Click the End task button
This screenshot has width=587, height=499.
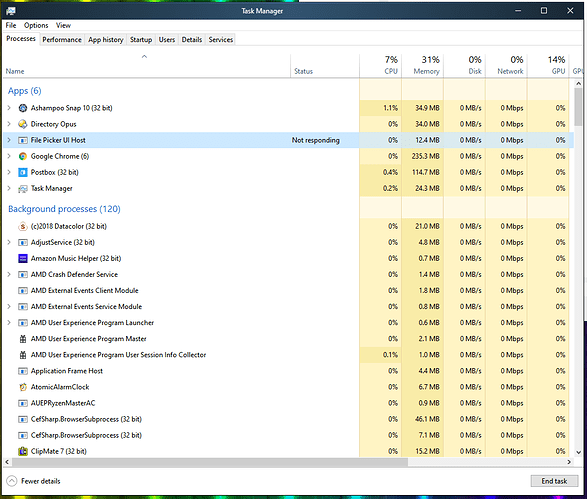(554, 481)
